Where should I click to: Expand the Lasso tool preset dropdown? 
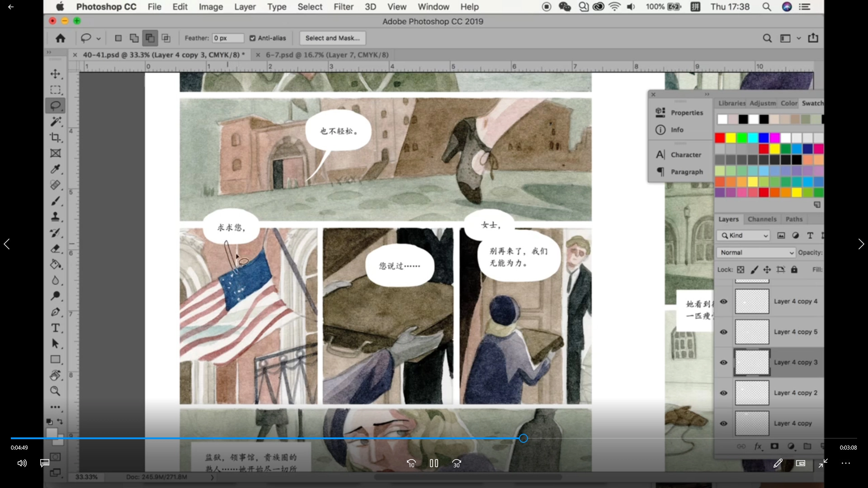click(x=98, y=38)
